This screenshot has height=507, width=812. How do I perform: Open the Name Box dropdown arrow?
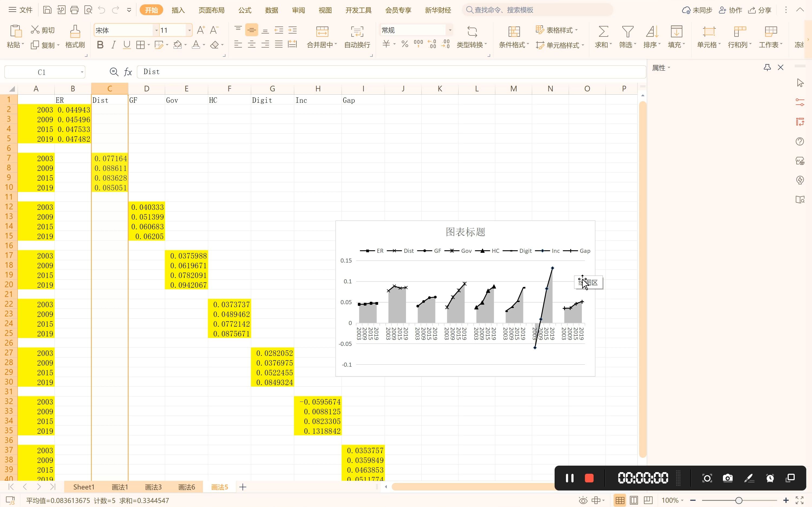[81, 72]
